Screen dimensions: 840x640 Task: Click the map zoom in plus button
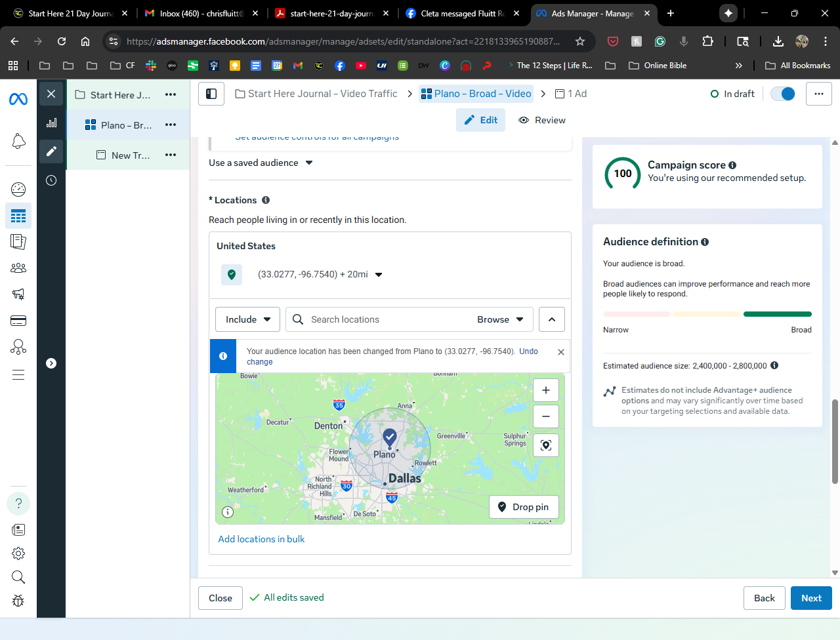pos(545,390)
